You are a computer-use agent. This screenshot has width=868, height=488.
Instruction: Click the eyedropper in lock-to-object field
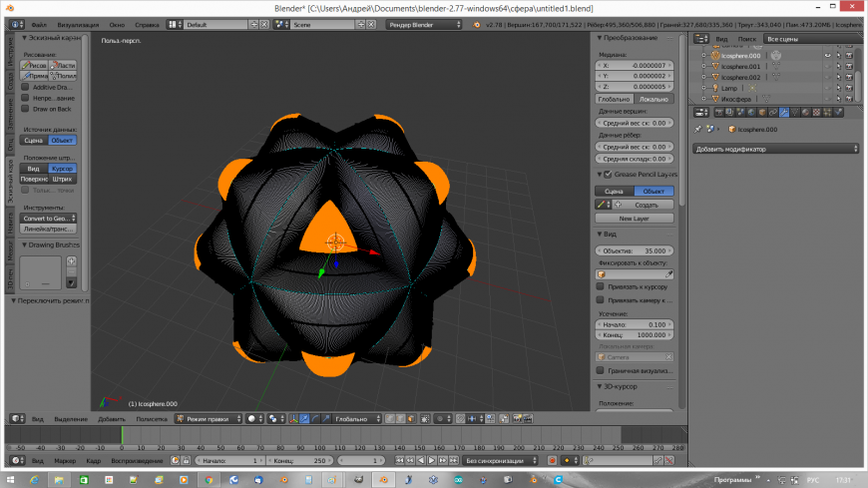pos(668,274)
